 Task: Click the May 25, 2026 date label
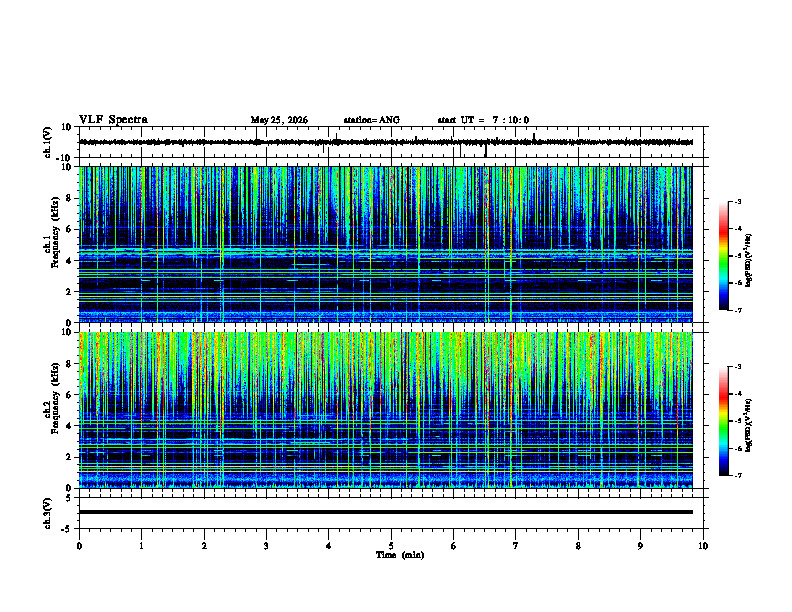coord(279,120)
